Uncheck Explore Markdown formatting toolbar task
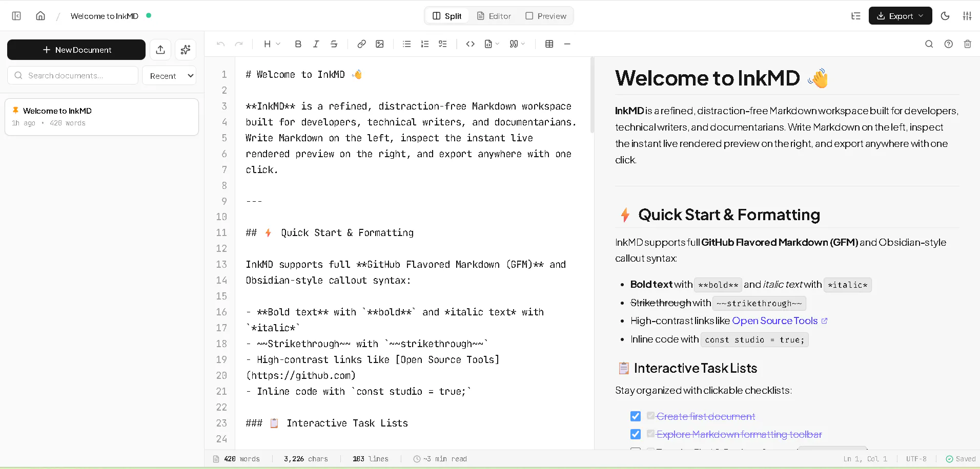This screenshot has width=980, height=469. tap(636, 434)
